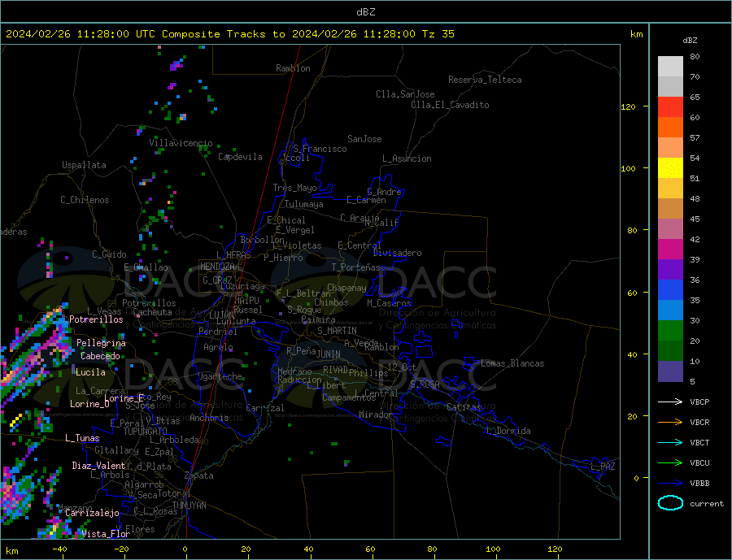Click the 'Carrizalejo' pink label
Screen dimensions: 732x560
click(x=92, y=514)
